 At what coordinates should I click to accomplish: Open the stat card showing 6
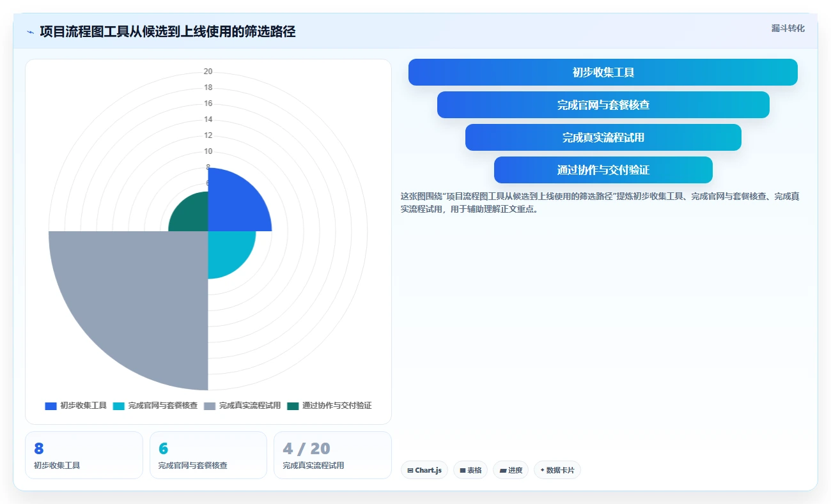[208, 455]
